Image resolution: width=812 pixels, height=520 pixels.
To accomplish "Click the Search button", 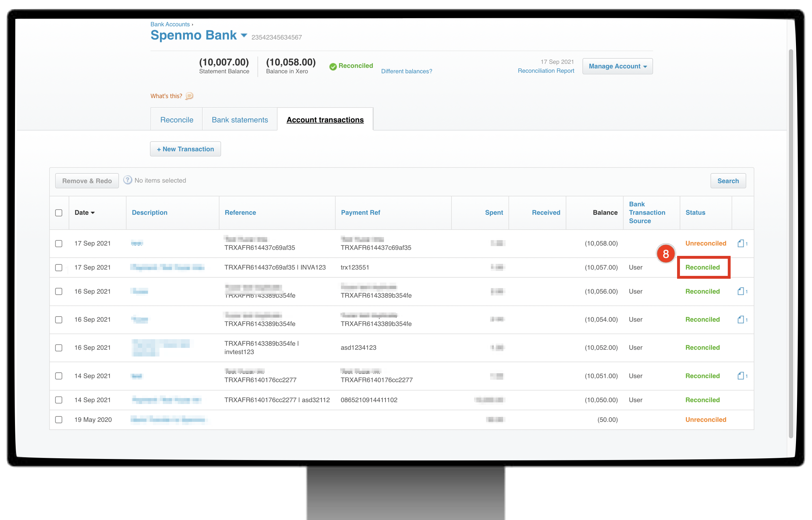I will tap(728, 181).
